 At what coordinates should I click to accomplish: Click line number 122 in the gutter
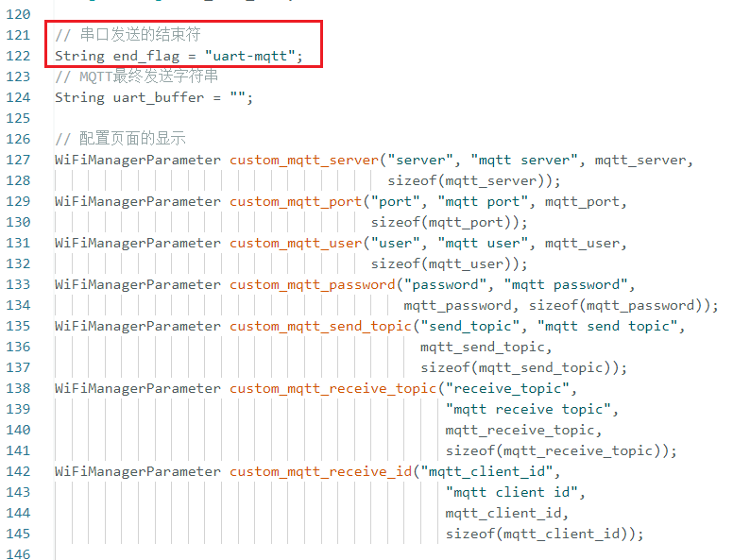pos(18,56)
